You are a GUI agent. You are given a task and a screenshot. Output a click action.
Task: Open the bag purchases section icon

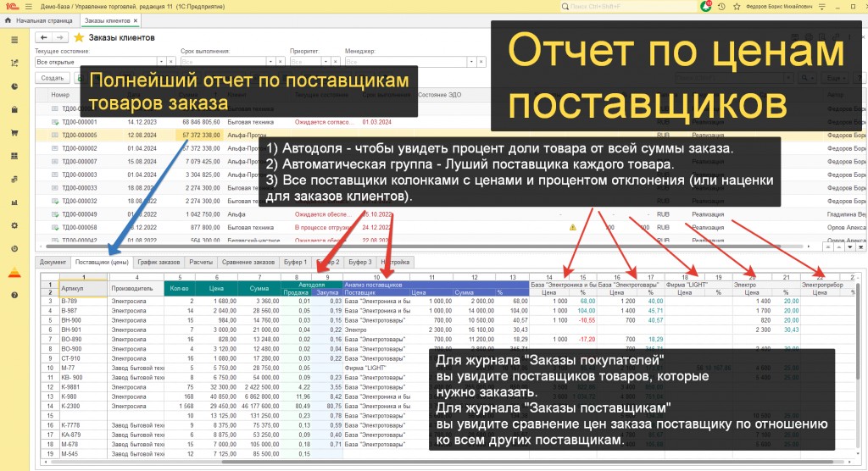tap(14, 109)
